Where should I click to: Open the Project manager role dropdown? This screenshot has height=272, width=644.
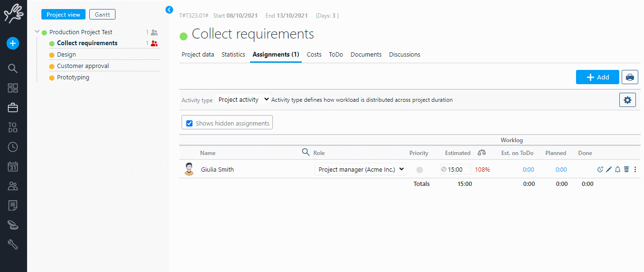coord(360,169)
